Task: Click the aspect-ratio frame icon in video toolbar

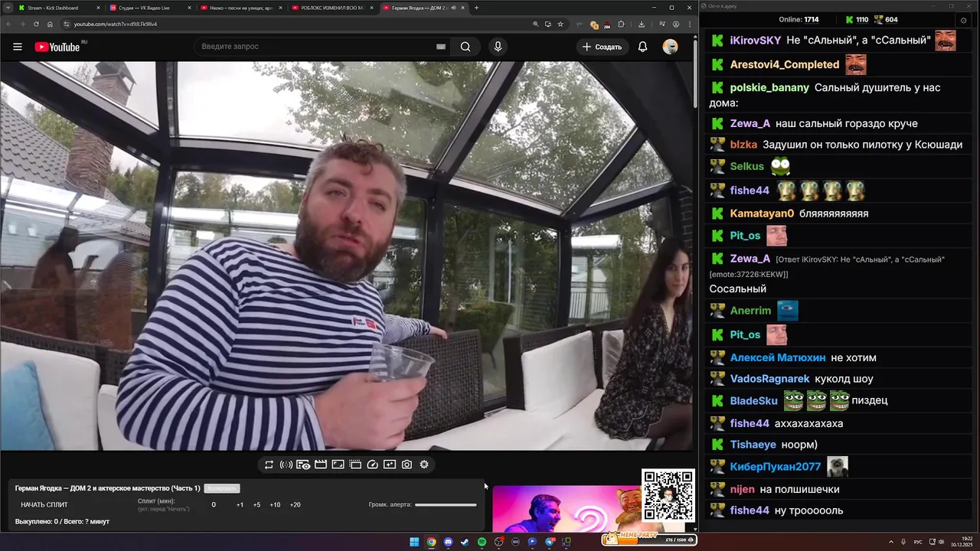Action: coord(338,465)
